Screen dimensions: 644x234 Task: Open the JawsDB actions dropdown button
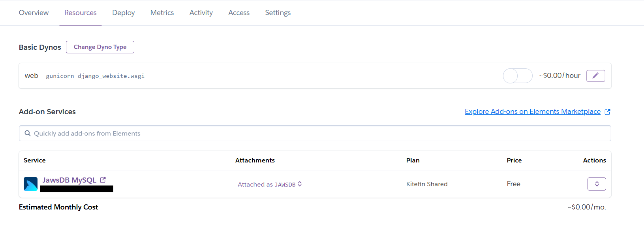pyautogui.click(x=596, y=184)
